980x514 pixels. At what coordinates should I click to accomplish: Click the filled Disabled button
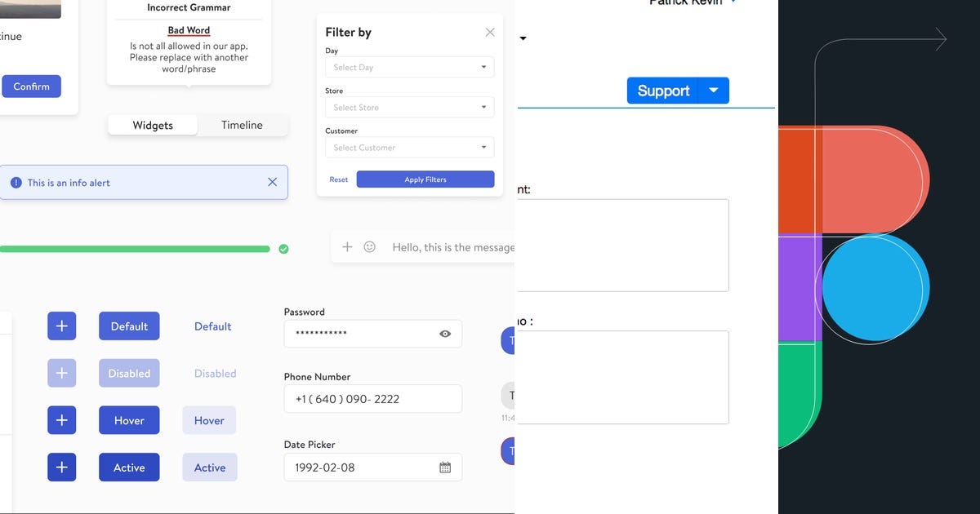point(129,374)
